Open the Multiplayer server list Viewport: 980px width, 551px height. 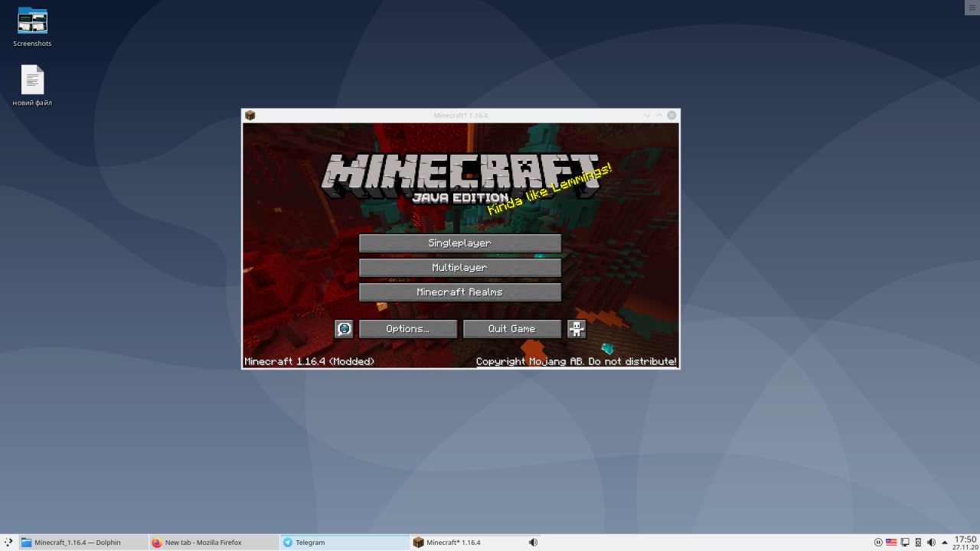coord(460,268)
